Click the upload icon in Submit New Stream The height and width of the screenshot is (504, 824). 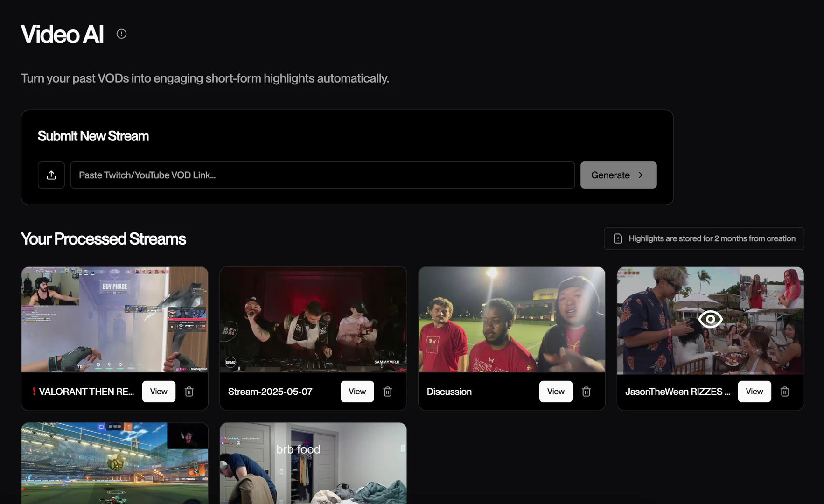tap(51, 175)
